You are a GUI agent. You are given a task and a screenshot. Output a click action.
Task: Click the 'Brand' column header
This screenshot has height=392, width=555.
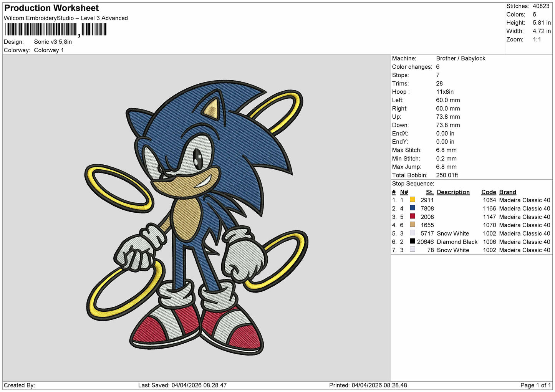tap(507, 192)
